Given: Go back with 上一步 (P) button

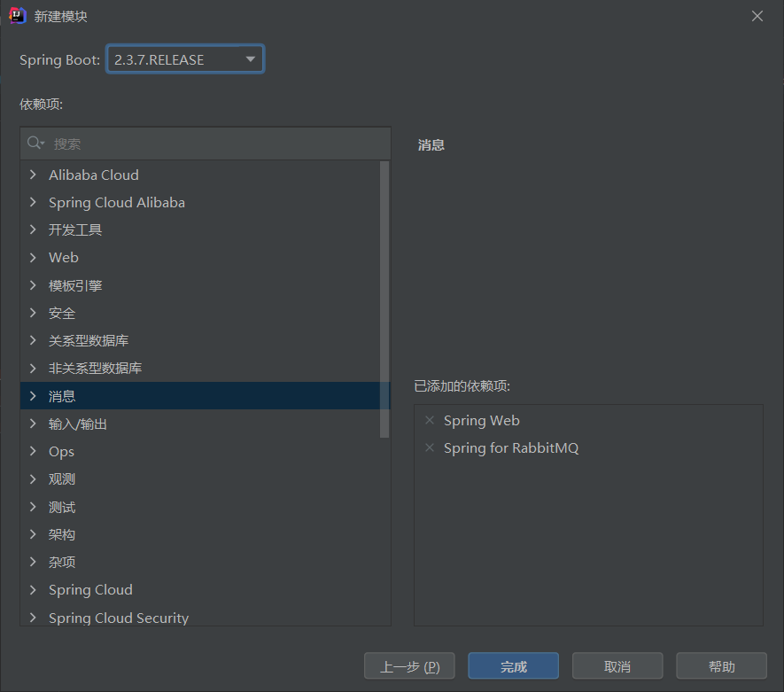Looking at the screenshot, I should click(409, 666).
